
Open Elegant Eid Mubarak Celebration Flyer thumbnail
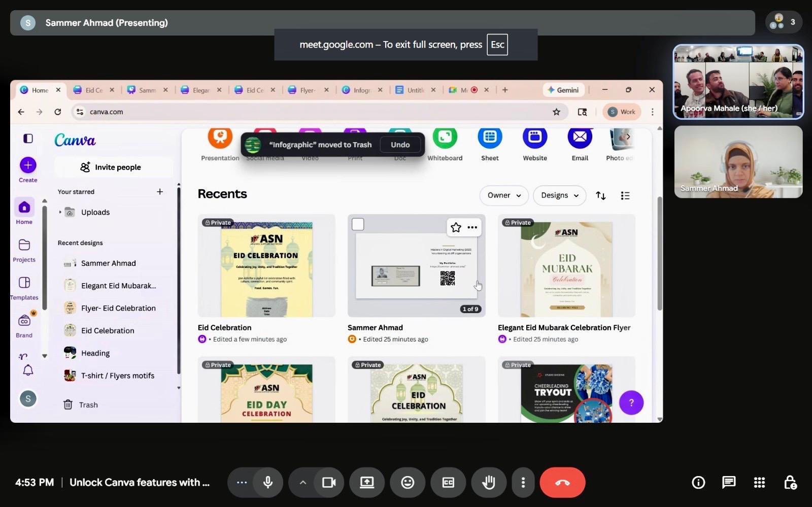pos(566,266)
